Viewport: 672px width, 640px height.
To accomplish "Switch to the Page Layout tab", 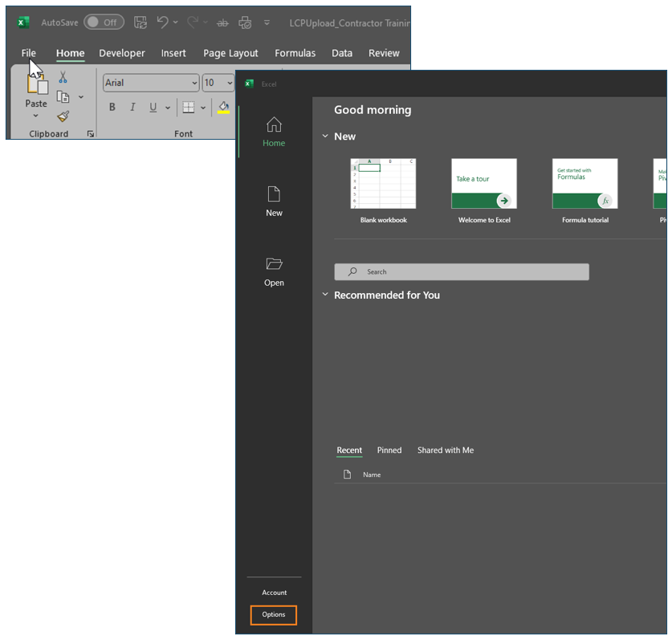I will point(230,53).
